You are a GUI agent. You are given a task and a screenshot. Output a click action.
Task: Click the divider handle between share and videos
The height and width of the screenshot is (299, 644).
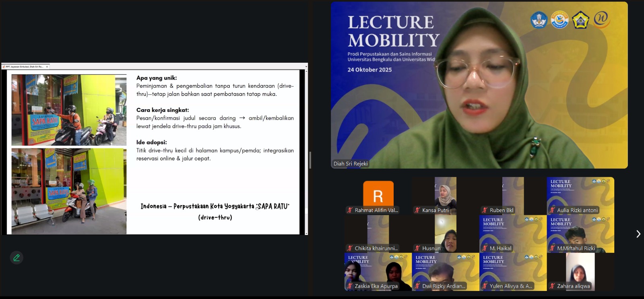310,160
